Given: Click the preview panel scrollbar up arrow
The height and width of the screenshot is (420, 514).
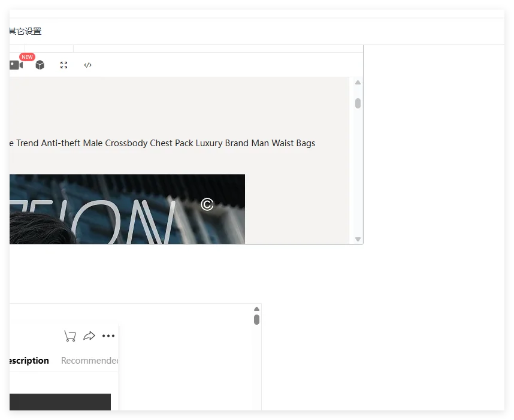Looking at the screenshot, I should point(256,309).
